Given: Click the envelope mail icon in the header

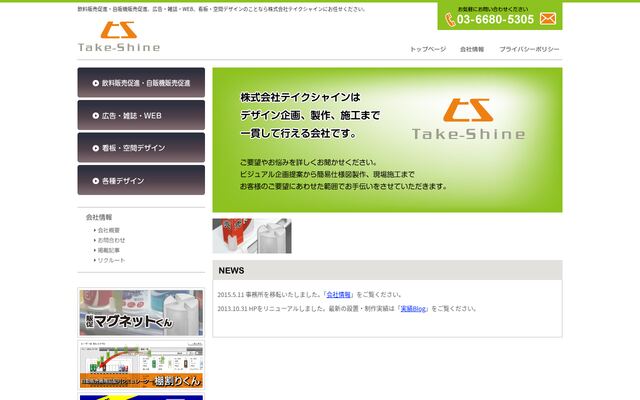Looking at the screenshot, I should 548,18.
